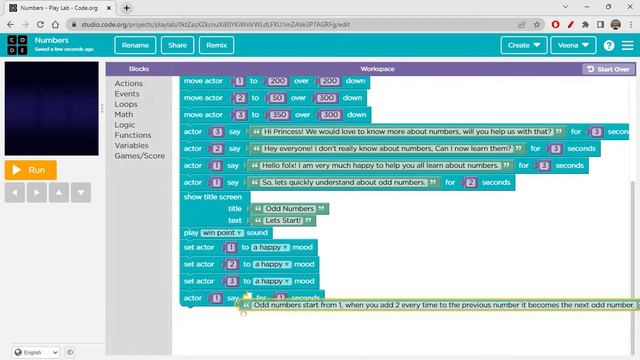
Task: Select the Numbers - Play Lab browser tab
Action: [x=60, y=8]
